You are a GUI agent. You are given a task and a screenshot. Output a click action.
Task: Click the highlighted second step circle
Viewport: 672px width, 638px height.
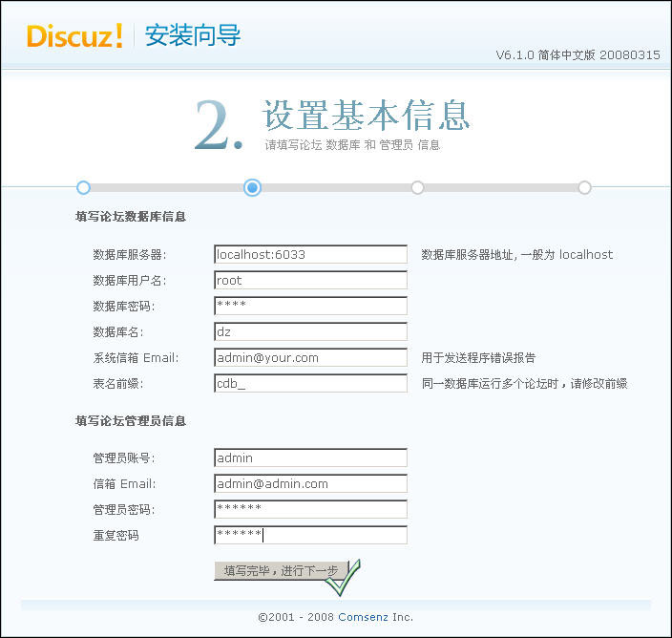252,187
